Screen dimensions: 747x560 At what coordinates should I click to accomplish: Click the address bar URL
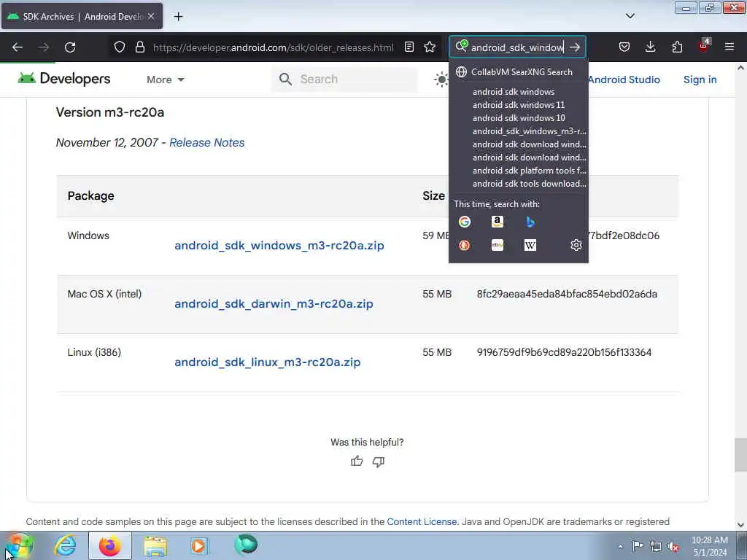point(273,47)
